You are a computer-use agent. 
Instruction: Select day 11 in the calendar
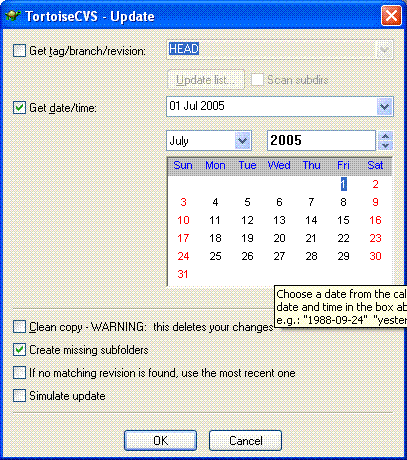(x=215, y=220)
